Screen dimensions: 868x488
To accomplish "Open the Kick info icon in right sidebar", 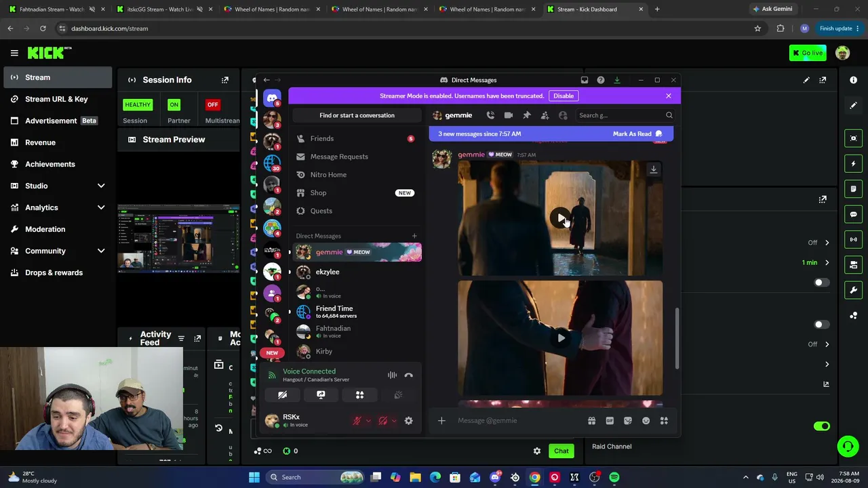I will click(854, 80).
